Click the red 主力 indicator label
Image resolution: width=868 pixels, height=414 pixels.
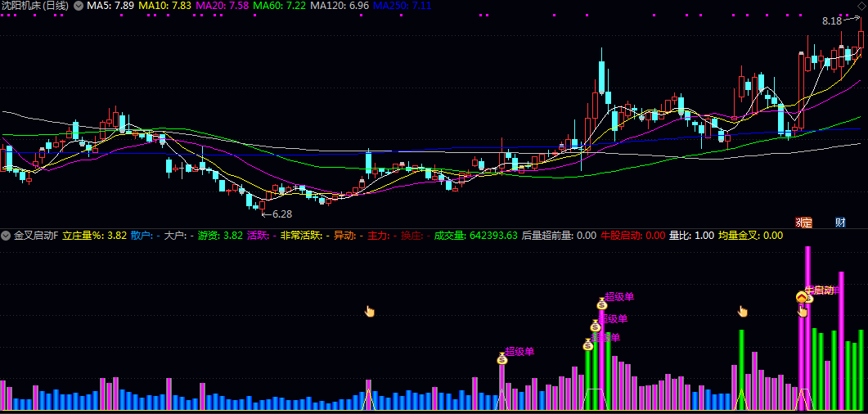pos(383,236)
